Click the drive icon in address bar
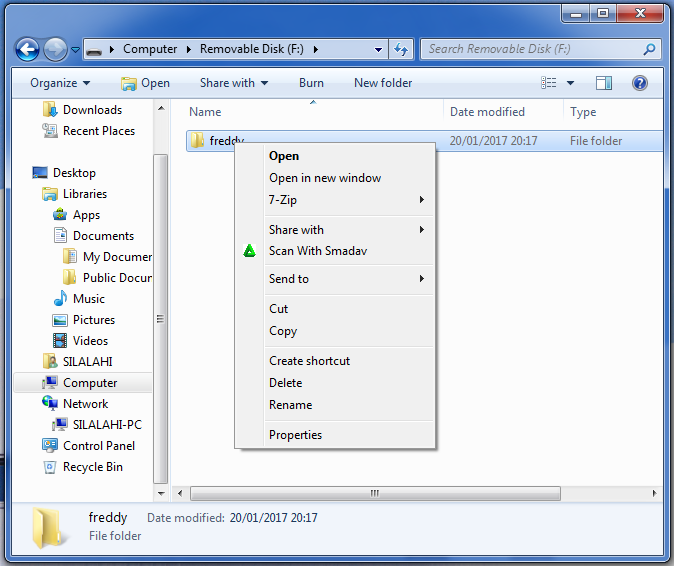674x566 pixels. (94, 51)
